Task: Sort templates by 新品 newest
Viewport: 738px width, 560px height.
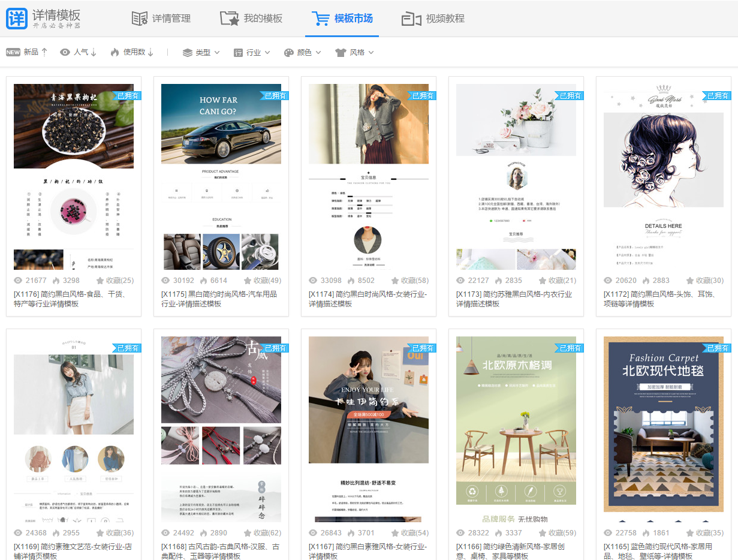Action: (x=27, y=52)
